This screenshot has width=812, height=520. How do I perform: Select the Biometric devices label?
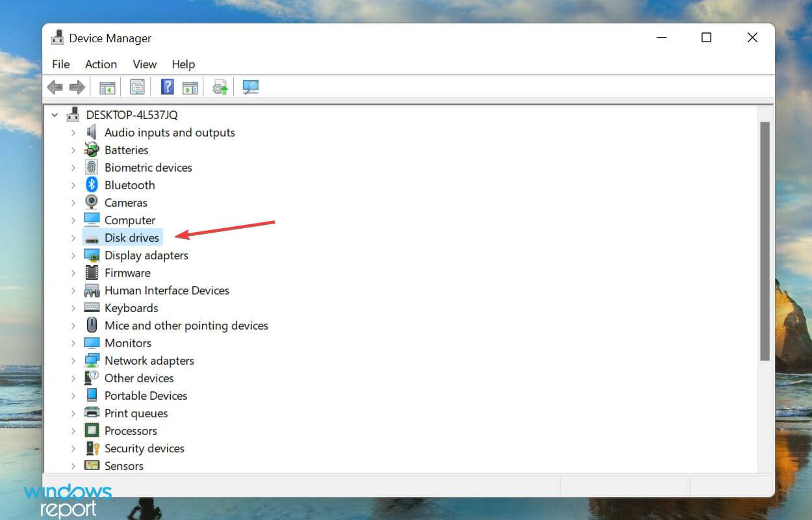pos(148,167)
